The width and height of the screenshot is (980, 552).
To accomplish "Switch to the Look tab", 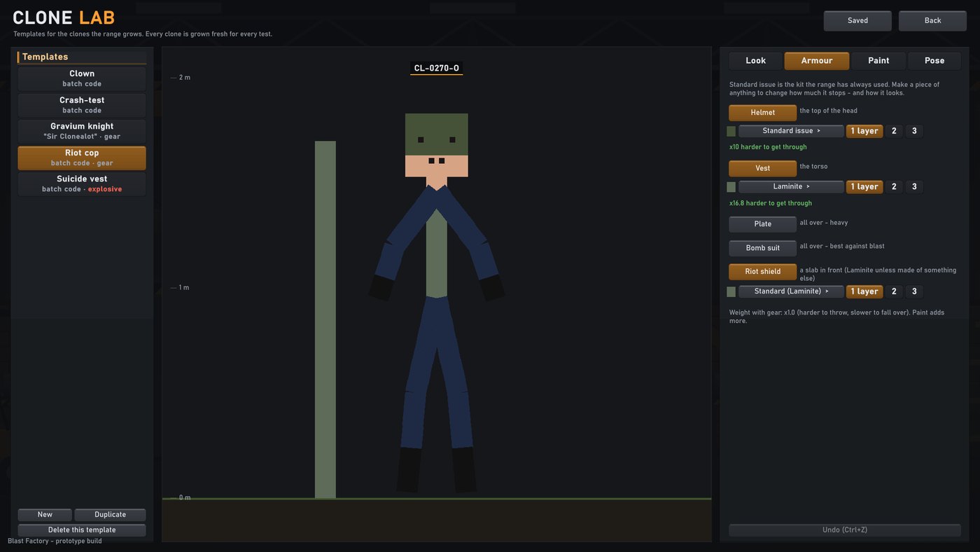I will pyautogui.click(x=755, y=61).
